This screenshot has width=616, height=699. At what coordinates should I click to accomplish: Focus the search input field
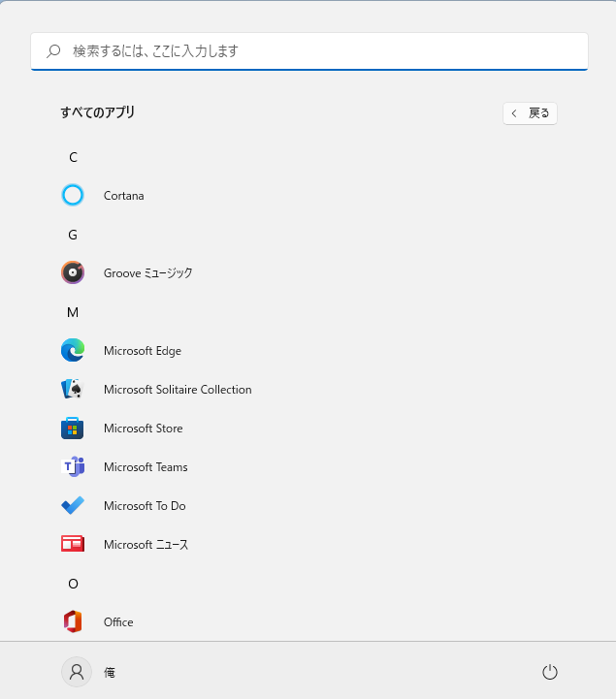[309, 51]
